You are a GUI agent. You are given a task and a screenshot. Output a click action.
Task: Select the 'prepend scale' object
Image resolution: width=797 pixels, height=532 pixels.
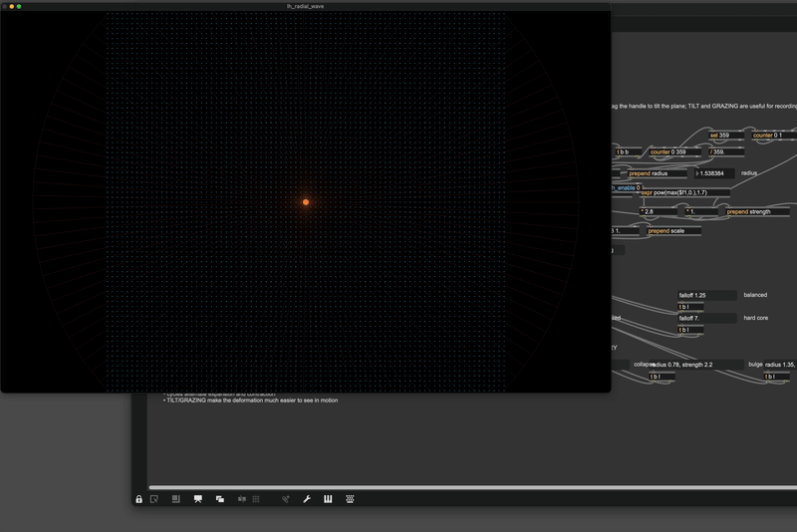point(674,231)
